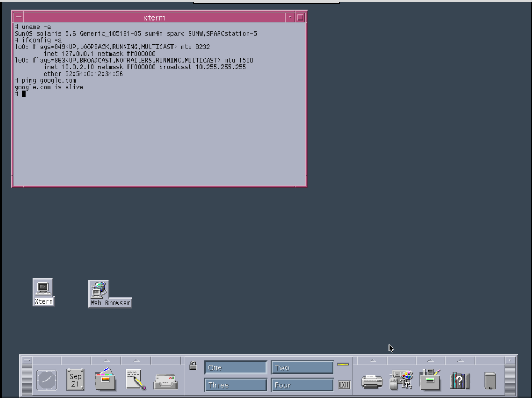
Task: Click the 'ping google.com' command line
Action: pyautogui.click(x=45, y=81)
